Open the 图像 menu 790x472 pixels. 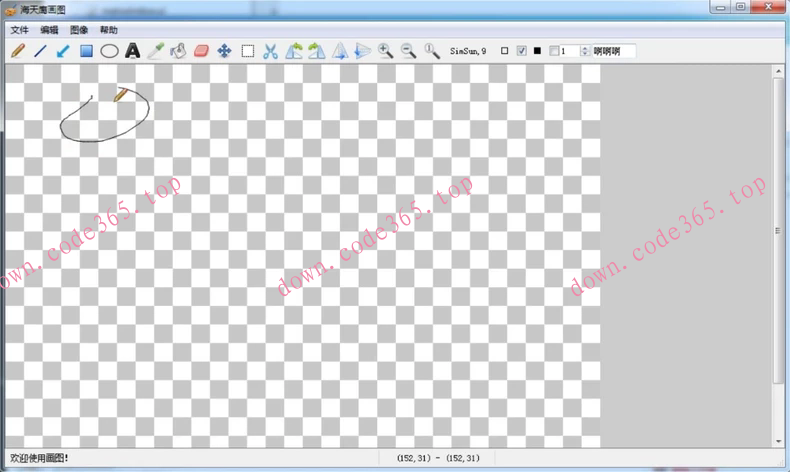(79, 30)
